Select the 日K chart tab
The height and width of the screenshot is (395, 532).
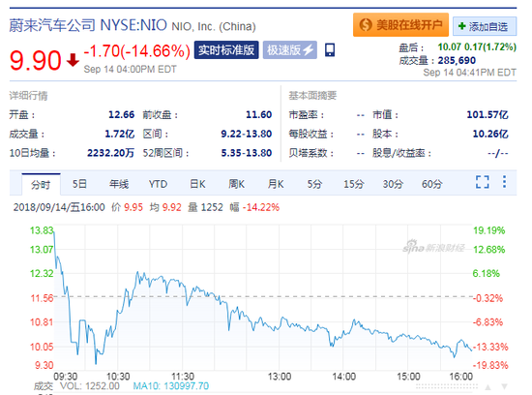(x=197, y=184)
